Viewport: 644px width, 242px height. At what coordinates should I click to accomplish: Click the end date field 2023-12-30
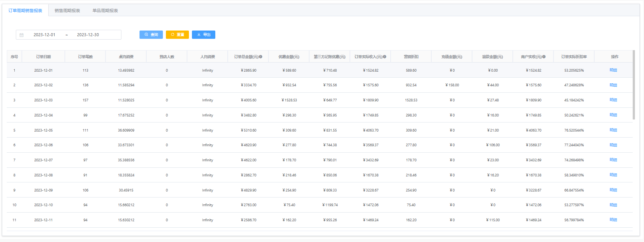pyautogui.click(x=88, y=35)
